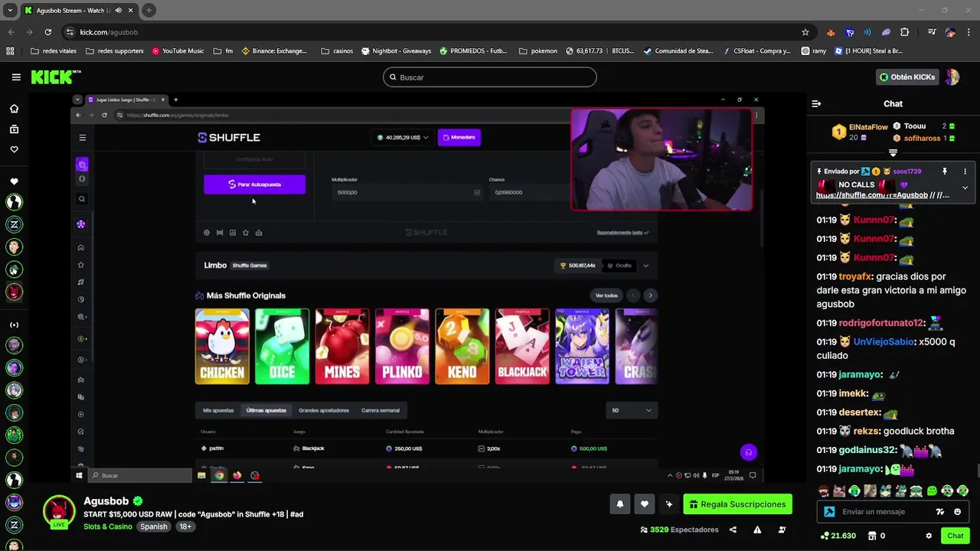Open the pinned message three-dot options
The image size is (980, 551).
click(x=965, y=171)
